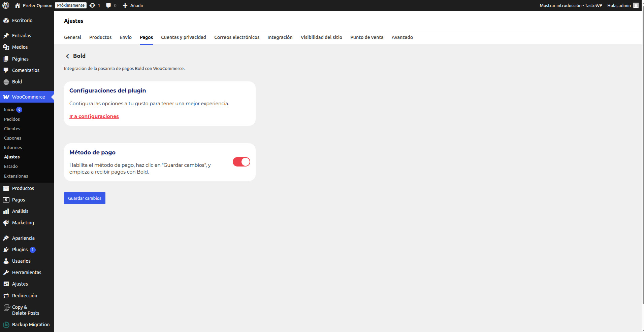Image resolution: width=644 pixels, height=332 pixels.
Task: Switch to the General settings tab
Action: pyautogui.click(x=72, y=37)
